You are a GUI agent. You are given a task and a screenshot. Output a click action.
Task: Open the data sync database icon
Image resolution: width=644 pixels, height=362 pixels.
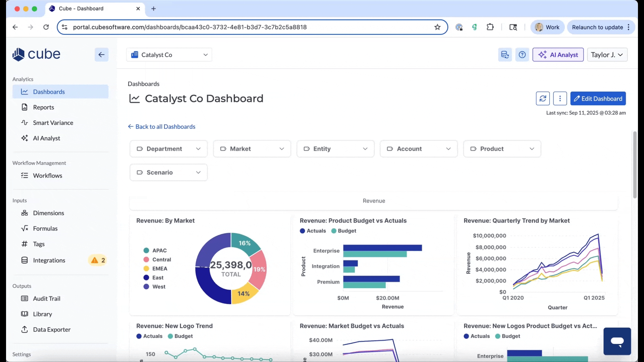pos(505,55)
